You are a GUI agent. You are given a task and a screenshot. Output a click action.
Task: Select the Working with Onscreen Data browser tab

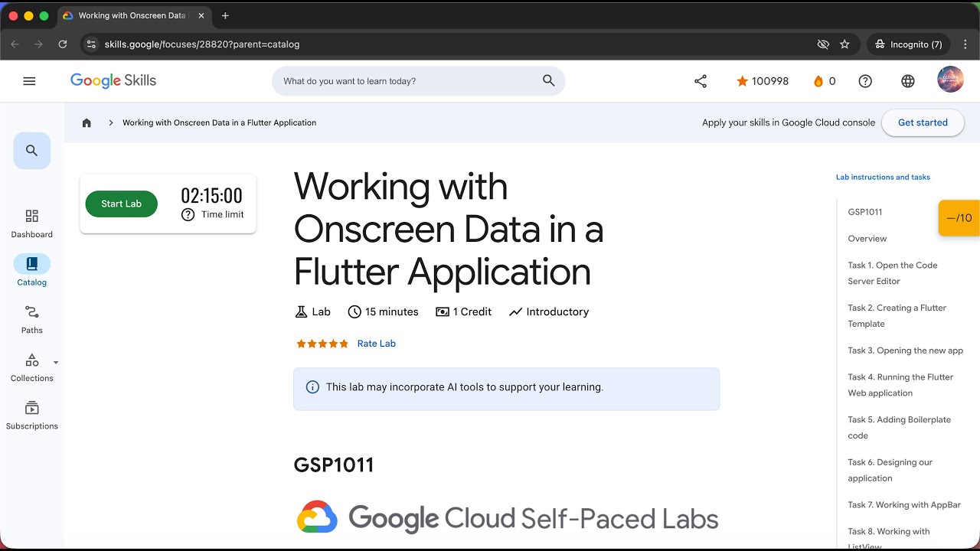133,15
